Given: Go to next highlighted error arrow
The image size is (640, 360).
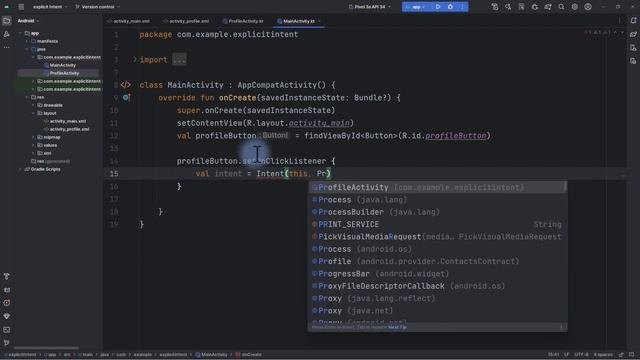Looking at the screenshot, I should tap(622, 32).
